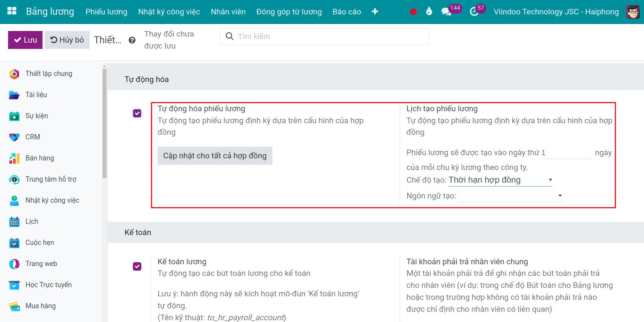The image size is (644, 322).
Task: Open Bán hàng chart icon
Action: click(14, 158)
